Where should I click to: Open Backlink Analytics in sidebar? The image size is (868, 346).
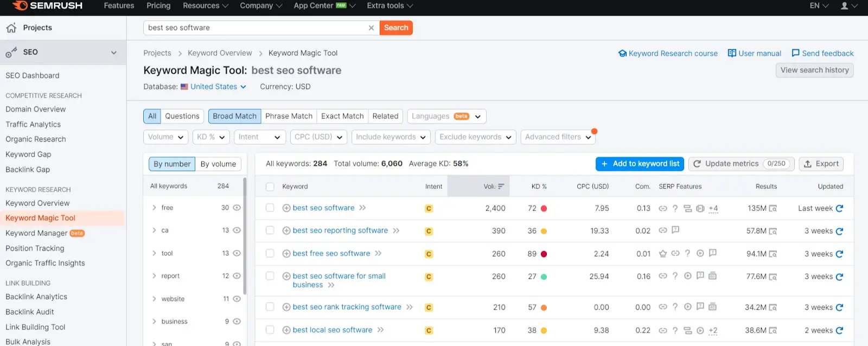36,297
